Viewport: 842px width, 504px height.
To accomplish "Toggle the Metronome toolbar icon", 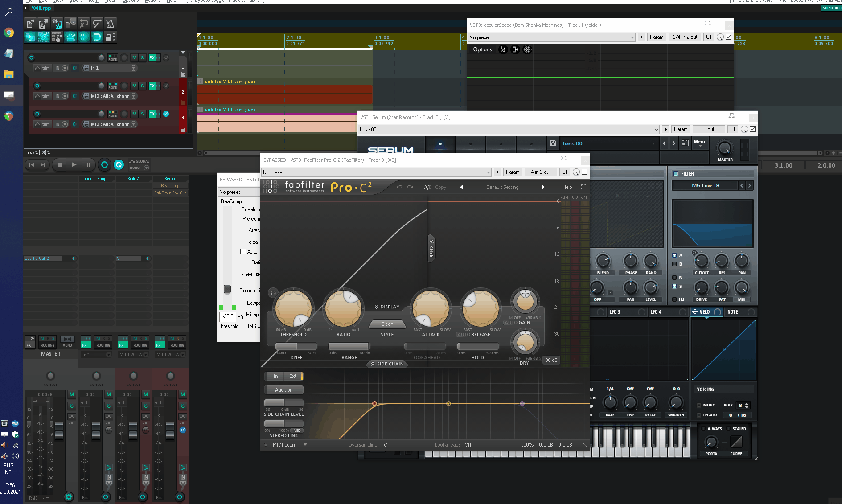I will pos(111,24).
